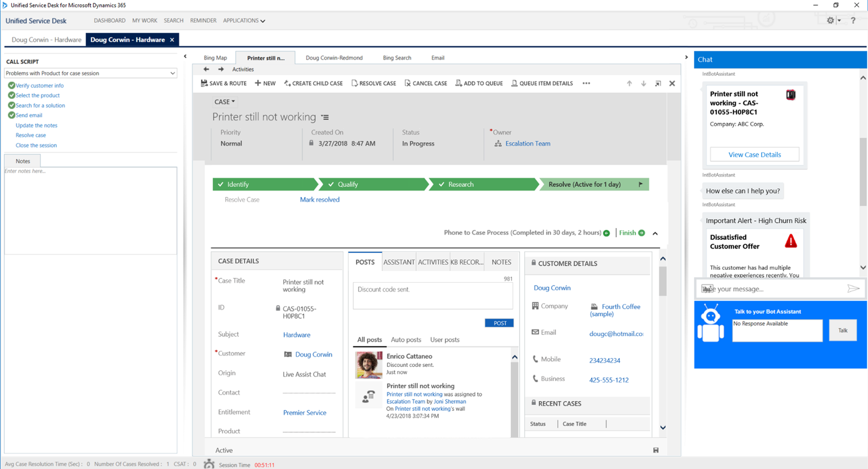The image size is (868, 469).
Task: Go to next record with down arrow
Action: (x=643, y=84)
